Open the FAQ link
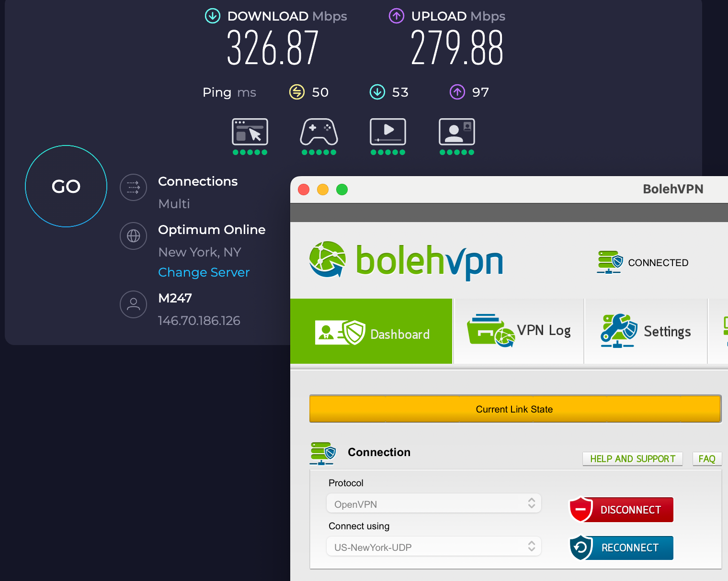This screenshot has height=581, width=728. tap(707, 459)
